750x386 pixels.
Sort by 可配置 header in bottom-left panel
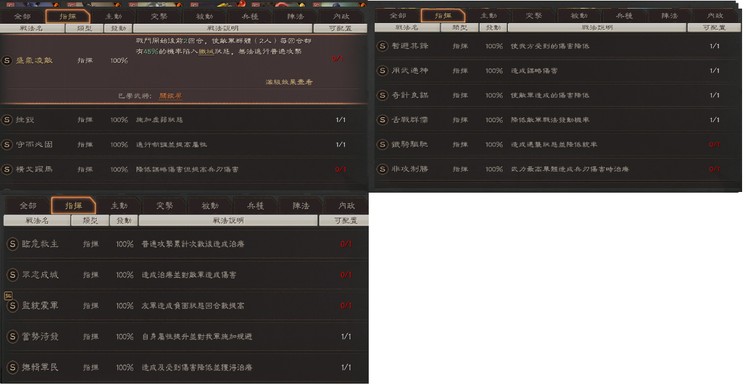click(345, 221)
